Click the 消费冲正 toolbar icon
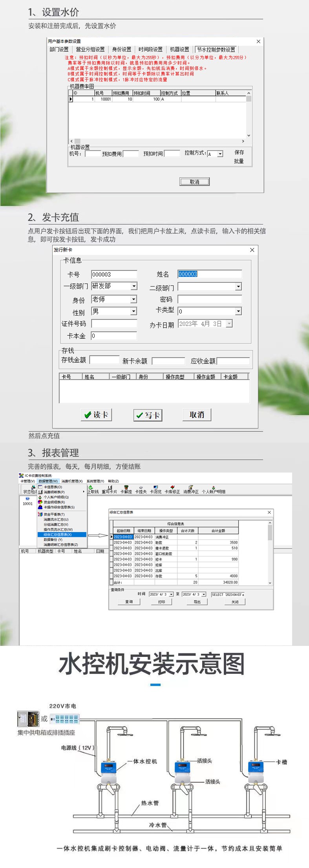This screenshot has height=868, width=309. (191, 489)
